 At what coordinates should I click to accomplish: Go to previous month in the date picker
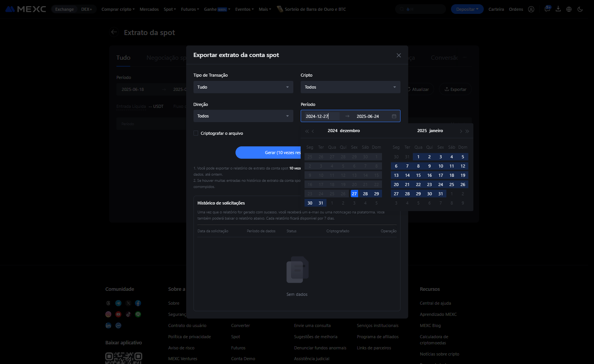(313, 131)
